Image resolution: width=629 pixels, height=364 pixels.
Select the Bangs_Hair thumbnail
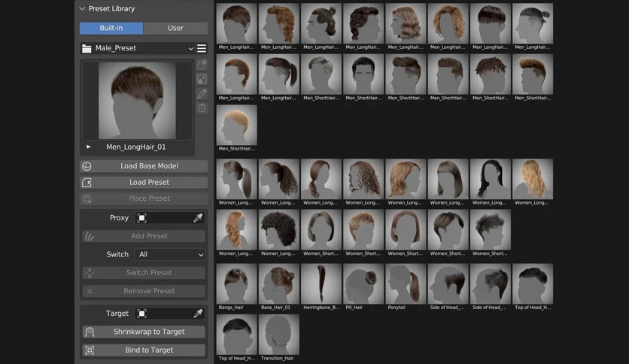click(x=237, y=284)
